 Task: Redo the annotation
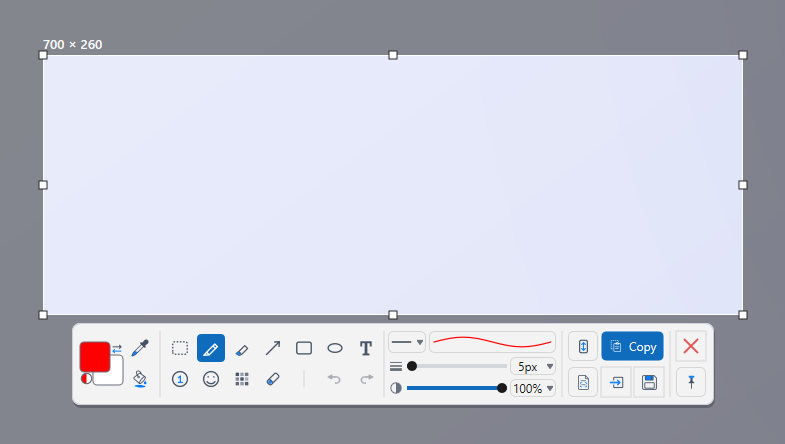[x=367, y=379]
